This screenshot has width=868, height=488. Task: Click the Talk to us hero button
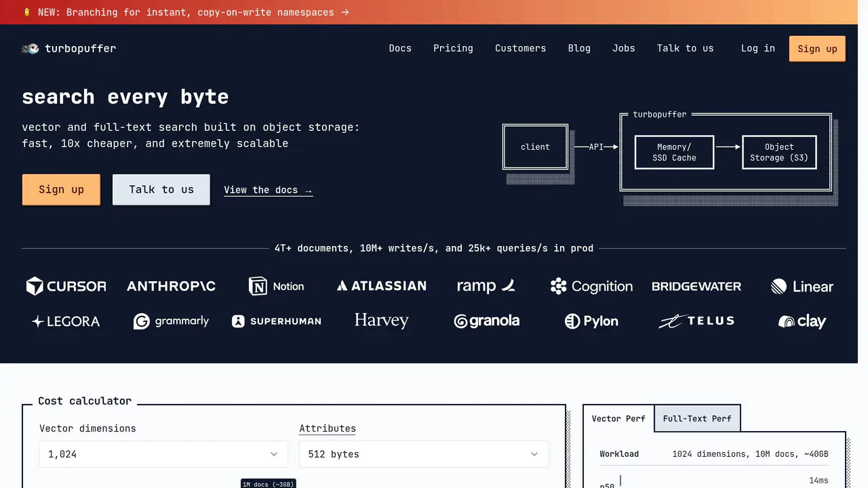pyautogui.click(x=161, y=190)
